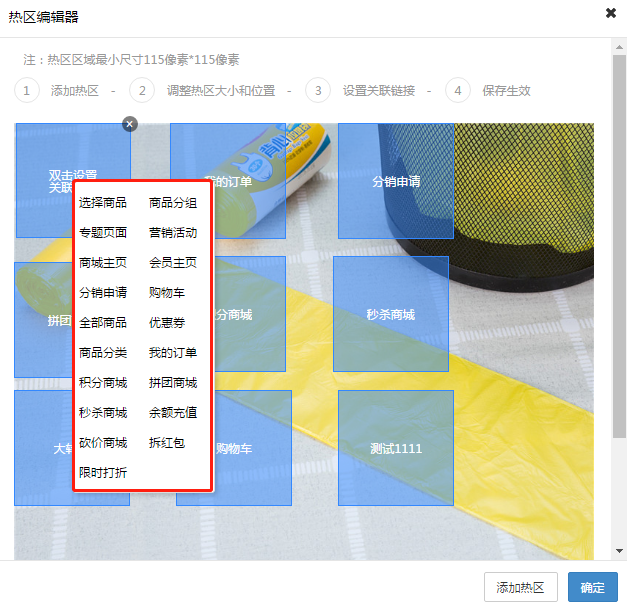Click the 设置关联链接 step label
Screen dimensions: 627x612
[x=379, y=91]
